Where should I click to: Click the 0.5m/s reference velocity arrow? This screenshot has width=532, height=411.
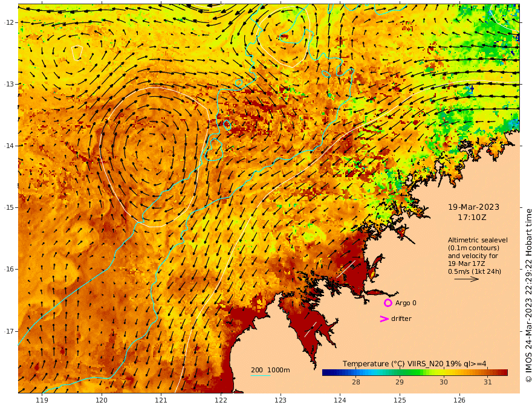(x=467, y=279)
